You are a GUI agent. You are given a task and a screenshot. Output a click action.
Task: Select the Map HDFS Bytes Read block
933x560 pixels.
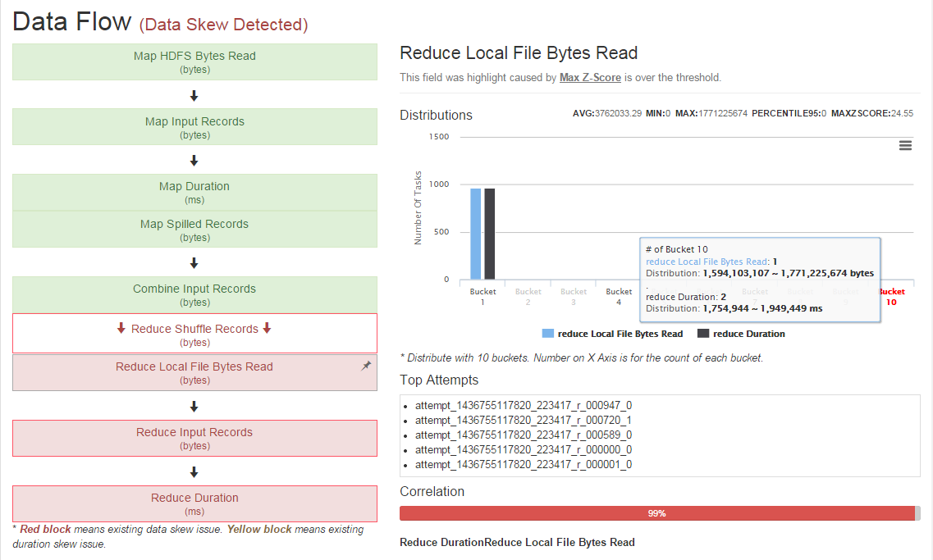click(x=194, y=62)
